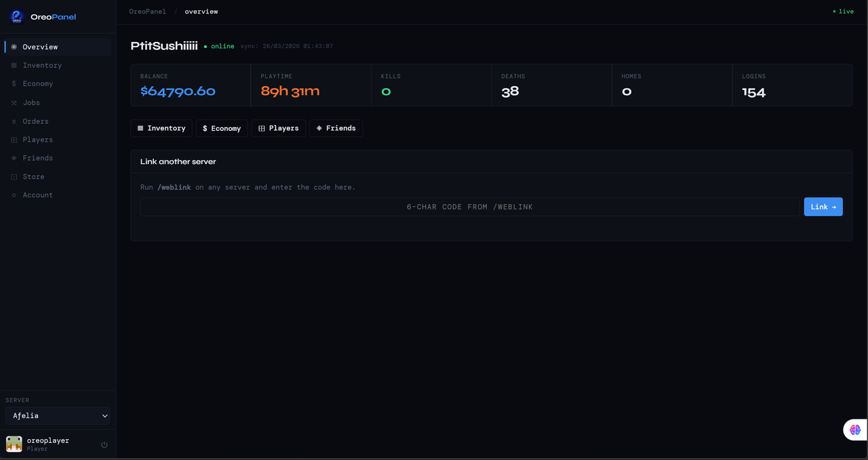Open the Afelia server dropdown
The image size is (868, 460).
coord(58,416)
